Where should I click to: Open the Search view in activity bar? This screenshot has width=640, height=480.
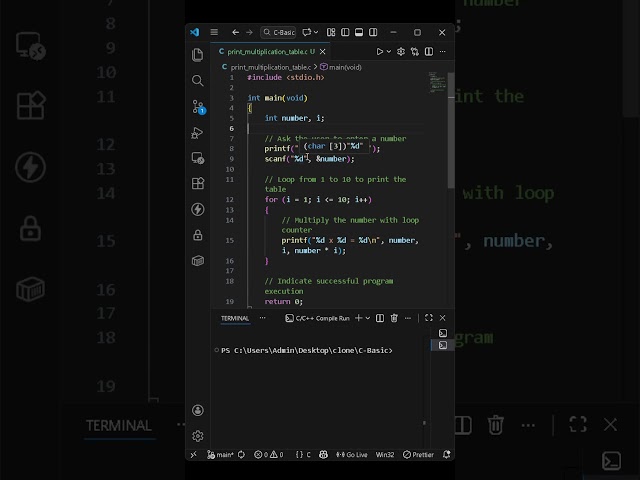198,80
